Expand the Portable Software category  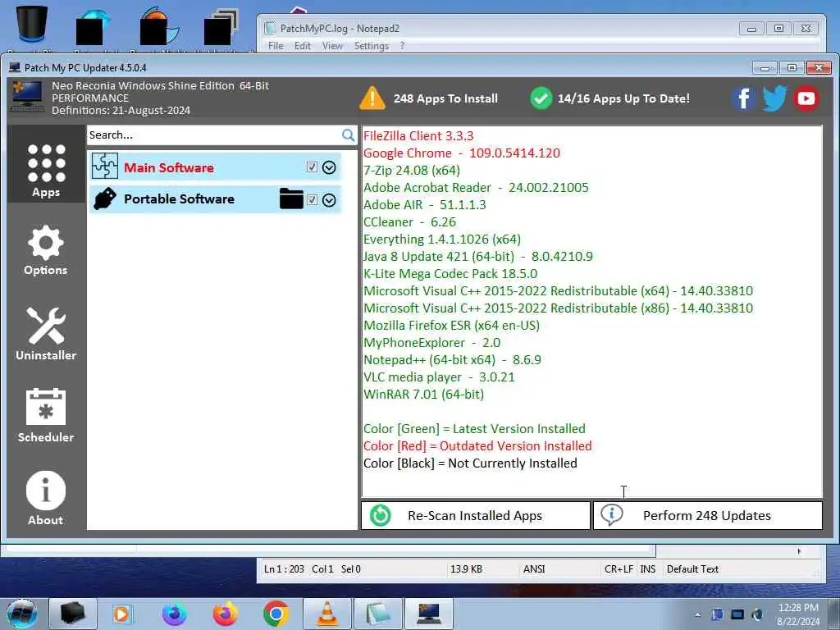329,200
